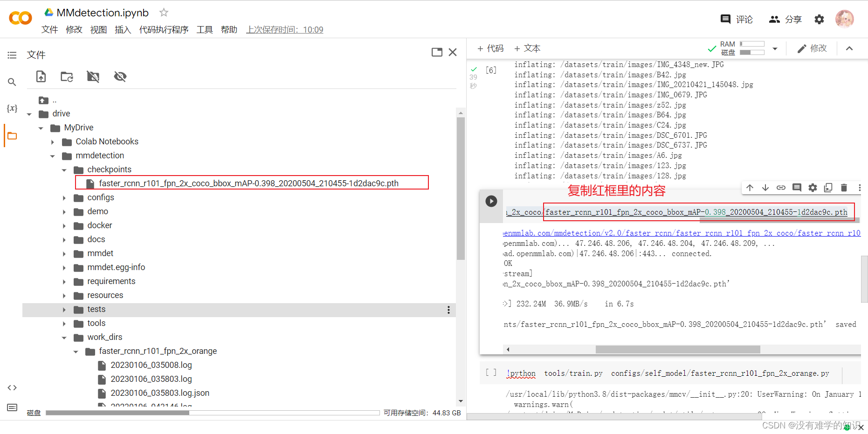Collapse the mmdetection folder
The height and width of the screenshot is (434, 868).
click(53, 156)
